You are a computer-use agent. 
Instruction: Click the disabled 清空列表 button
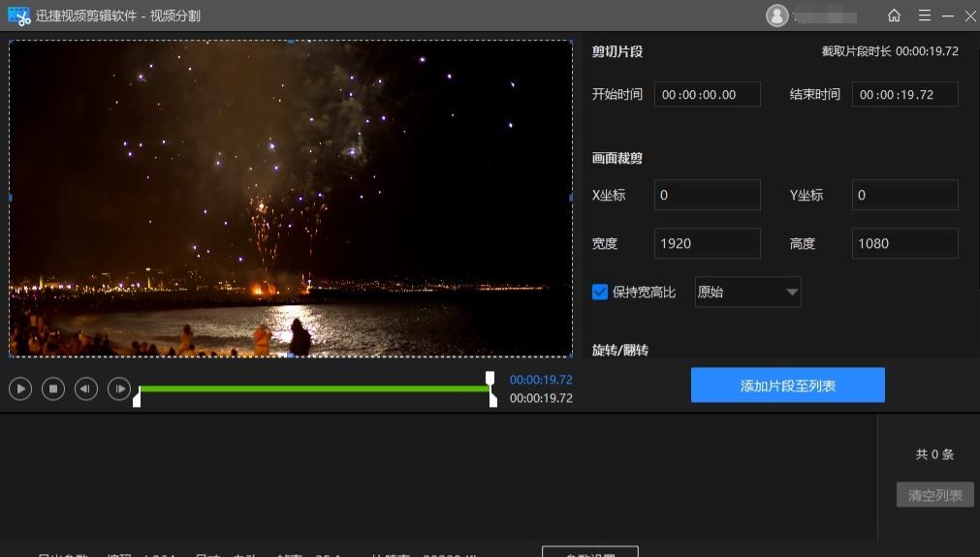934,495
